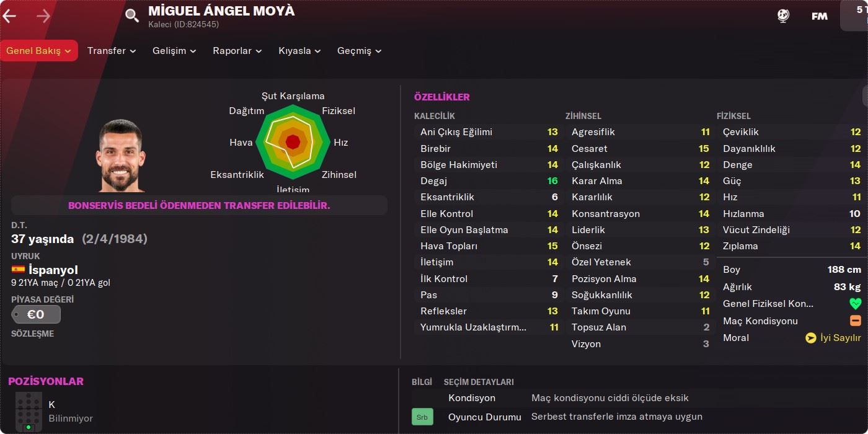Expand the Transfer menu
This screenshot has height=434, width=868.
[112, 51]
